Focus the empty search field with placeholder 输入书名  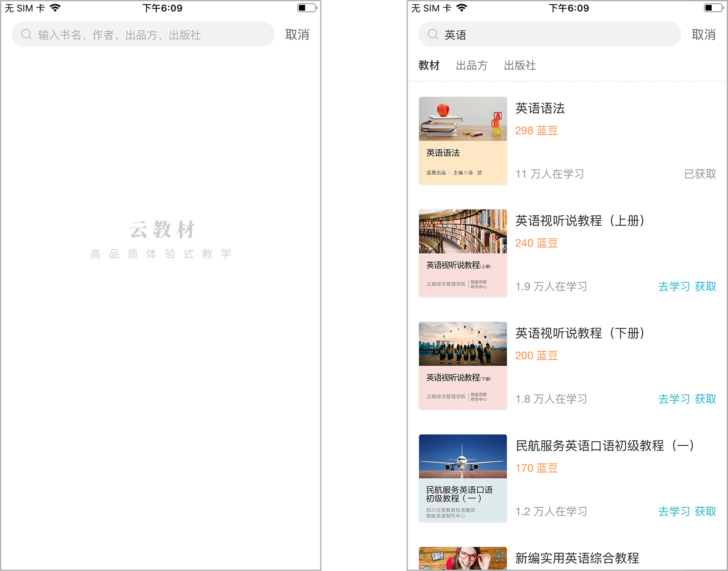click(143, 34)
